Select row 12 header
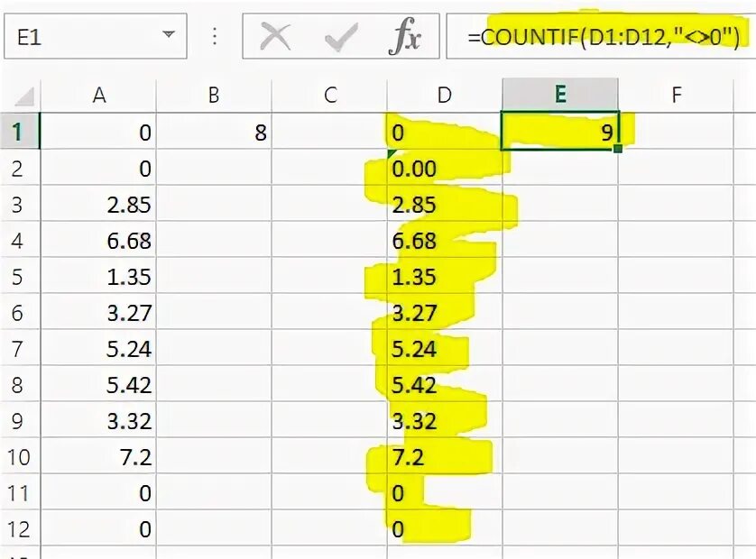Viewport: 756px width, 559px height. [20, 528]
